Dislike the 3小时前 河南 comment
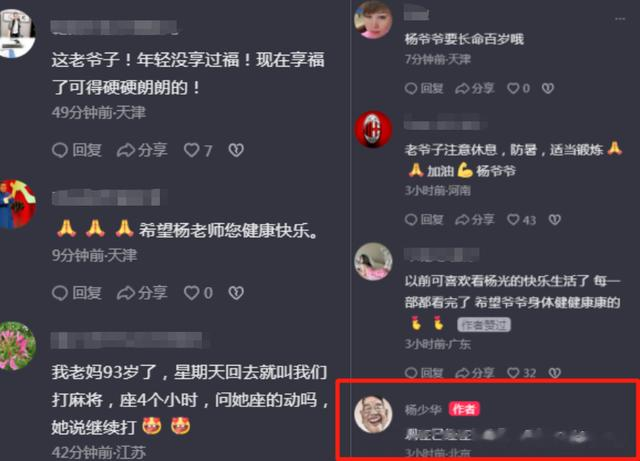 coord(555,220)
